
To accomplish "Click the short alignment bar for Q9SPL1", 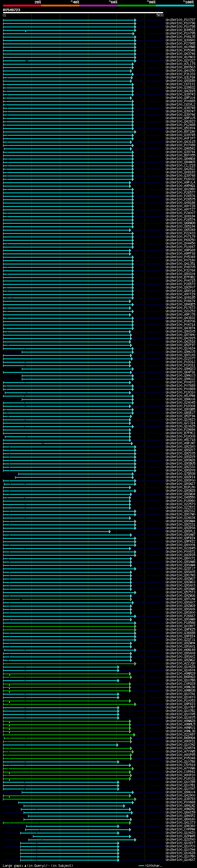I will coord(57,531).
